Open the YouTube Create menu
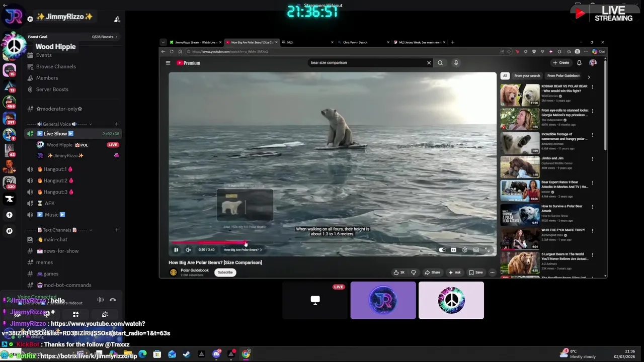Screen dimensions: 644x362 [561, 63]
